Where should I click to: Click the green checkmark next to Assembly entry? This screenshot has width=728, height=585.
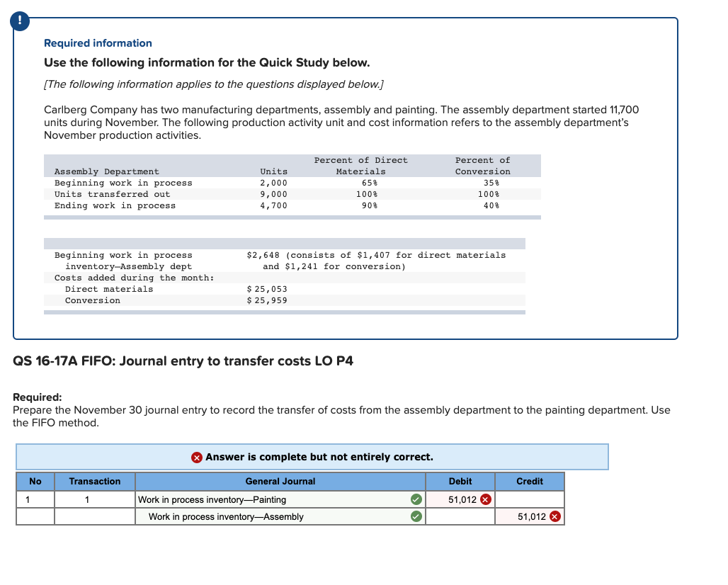(416, 516)
